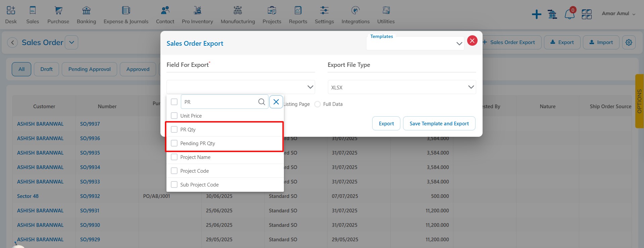Viewport: 644px width, 248px height.
Task: Open the Contact module icon
Action: click(165, 10)
